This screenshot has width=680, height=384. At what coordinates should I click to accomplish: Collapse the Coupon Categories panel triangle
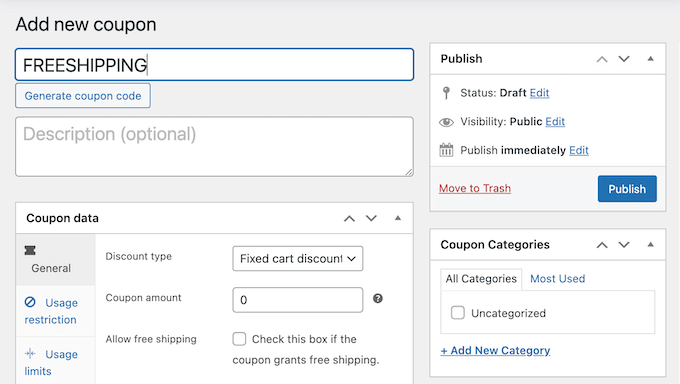pos(651,245)
